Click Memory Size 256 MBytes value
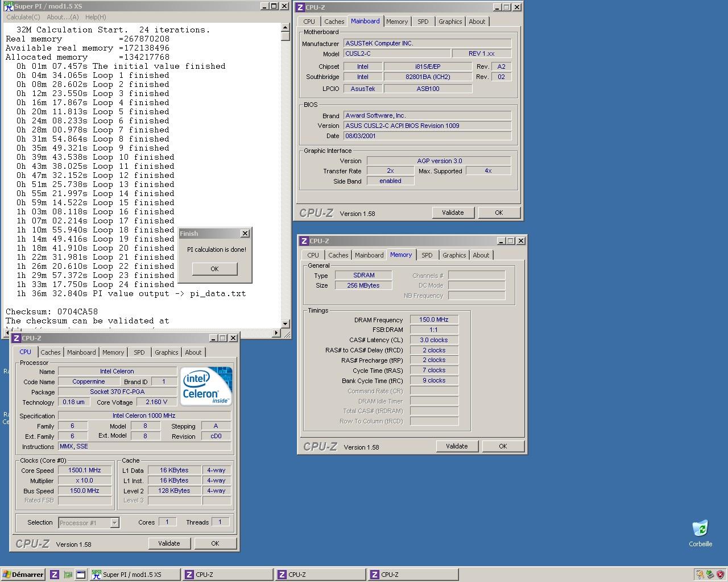Viewport: 728px width, 582px height. point(363,285)
